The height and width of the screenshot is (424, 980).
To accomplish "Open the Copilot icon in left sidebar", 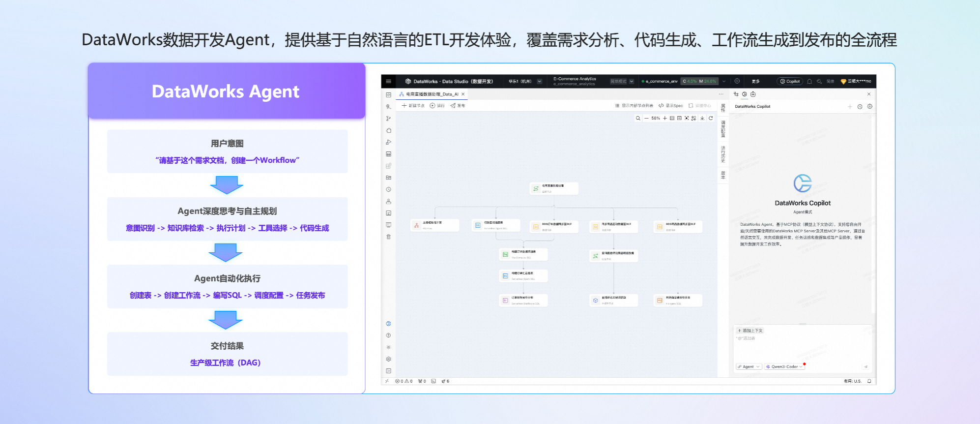I will pos(388,324).
